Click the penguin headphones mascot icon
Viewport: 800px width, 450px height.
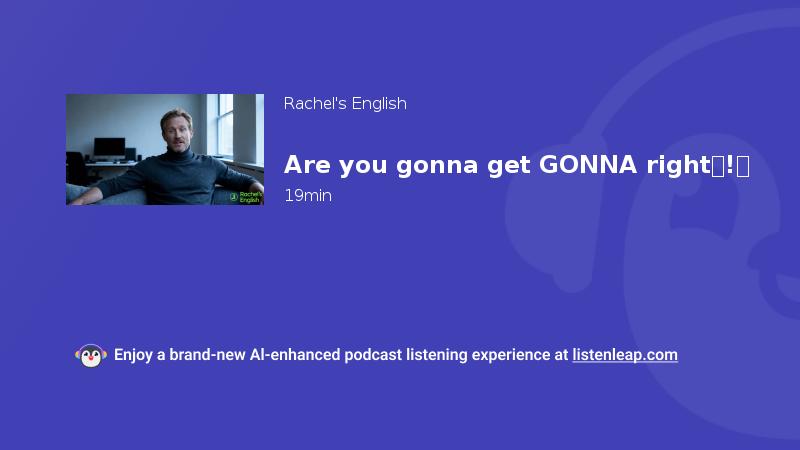91,355
